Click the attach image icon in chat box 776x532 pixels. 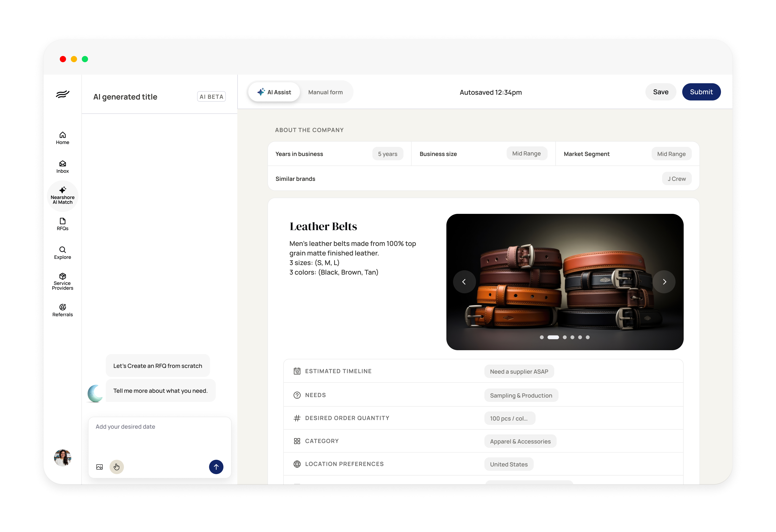[100, 466]
